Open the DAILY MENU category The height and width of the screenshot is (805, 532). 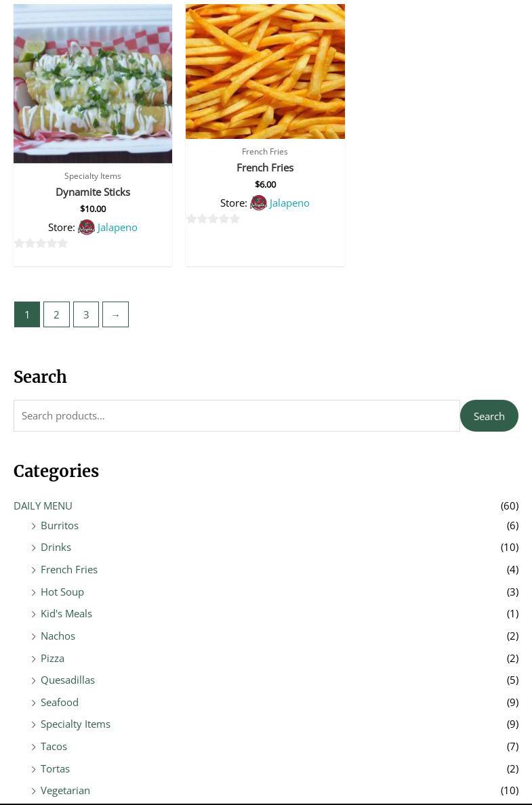pyautogui.click(x=43, y=505)
